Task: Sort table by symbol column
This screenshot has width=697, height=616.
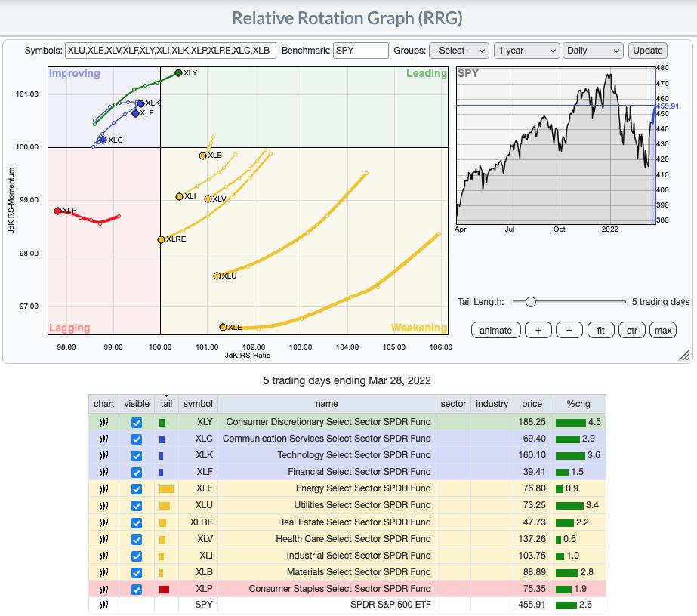Action: (x=198, y=404)
